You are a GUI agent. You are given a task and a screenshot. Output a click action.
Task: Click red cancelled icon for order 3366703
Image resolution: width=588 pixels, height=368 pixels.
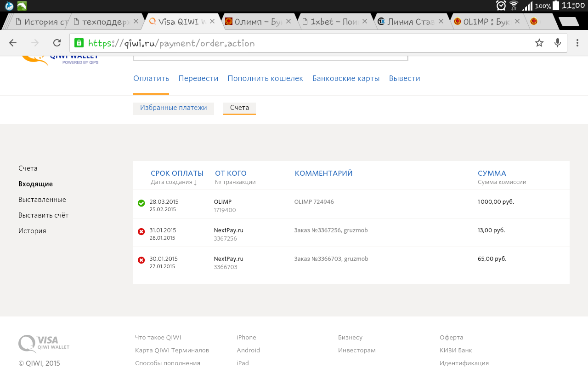pyautogui.click(x=141, y=260)
